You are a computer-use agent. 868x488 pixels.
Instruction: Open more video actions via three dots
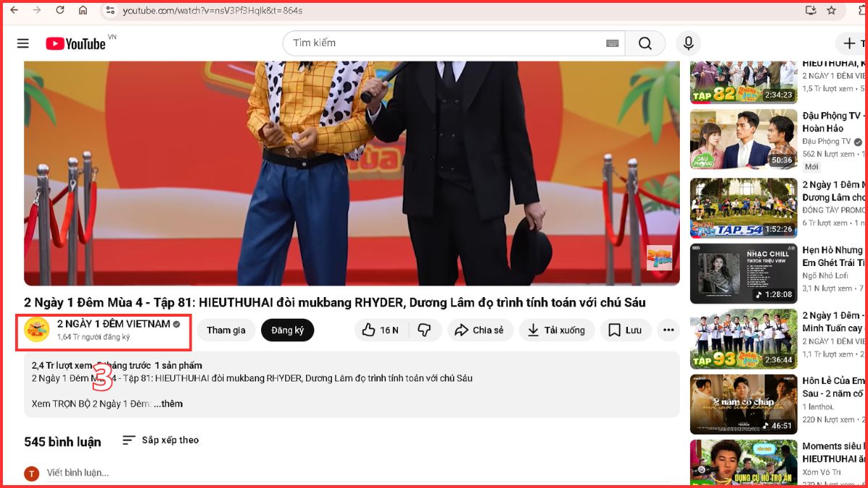click(668, 330)
